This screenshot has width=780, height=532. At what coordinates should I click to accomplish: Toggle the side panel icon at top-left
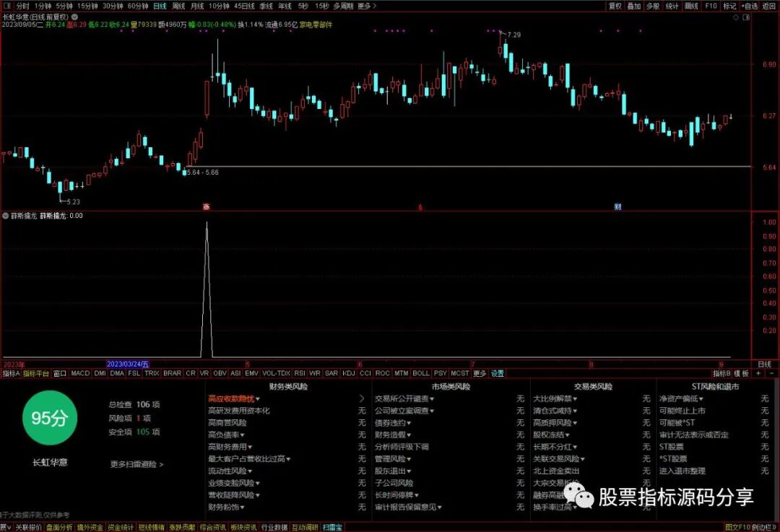tap(7, 6)
